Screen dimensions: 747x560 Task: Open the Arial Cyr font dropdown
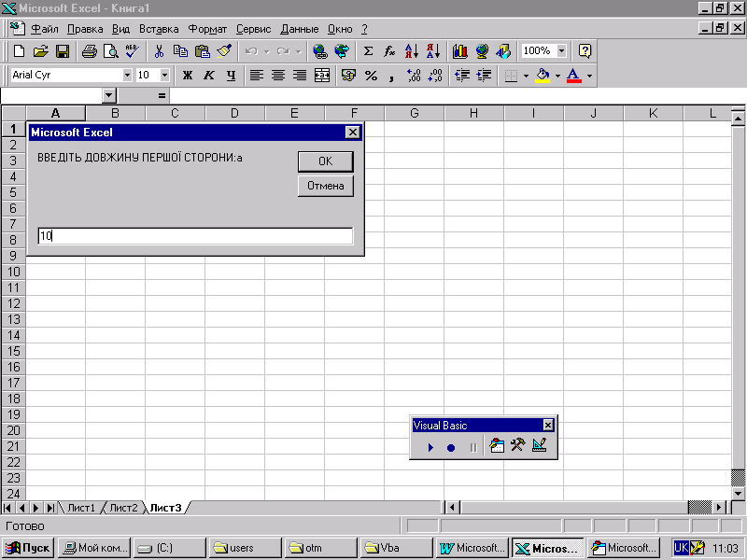tap(127, 76)
